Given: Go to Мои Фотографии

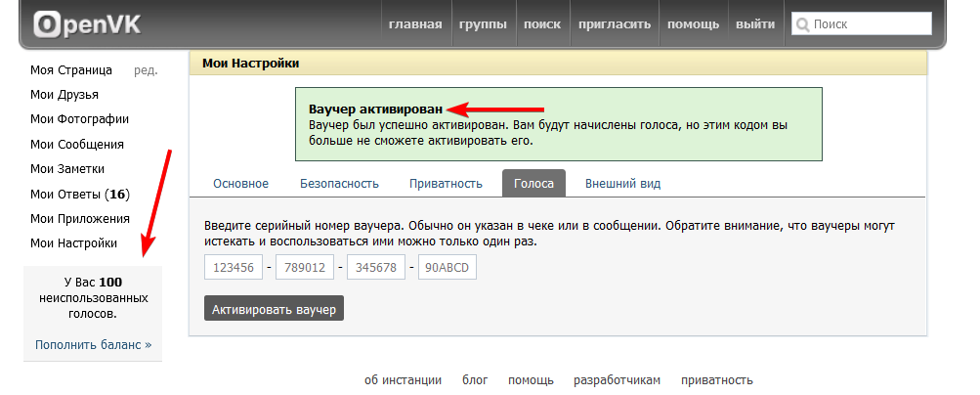Looking at the screenshot, I should tap(79, 119).
